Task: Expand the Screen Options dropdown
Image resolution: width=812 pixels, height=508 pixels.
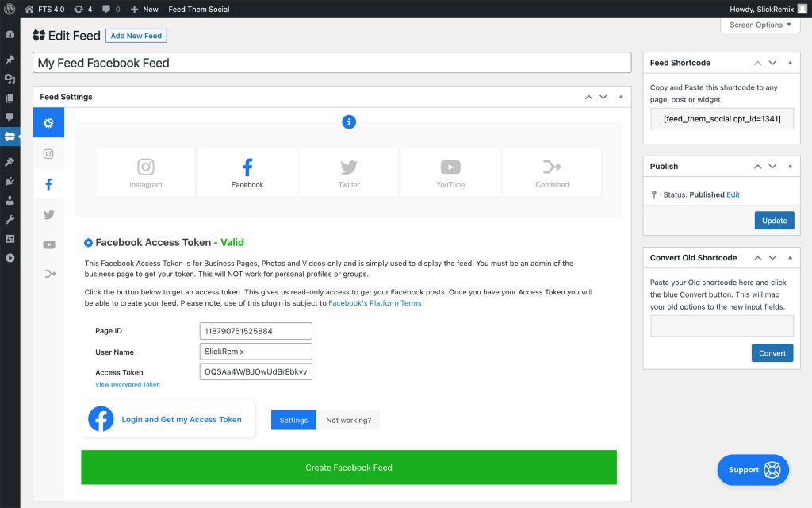Action: point(760,25)
